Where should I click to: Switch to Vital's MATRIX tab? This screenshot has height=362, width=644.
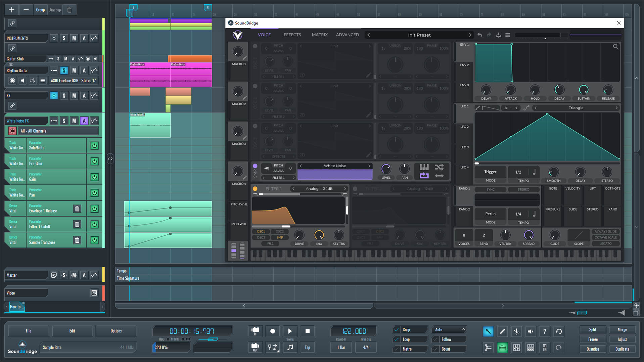point(320,35)
